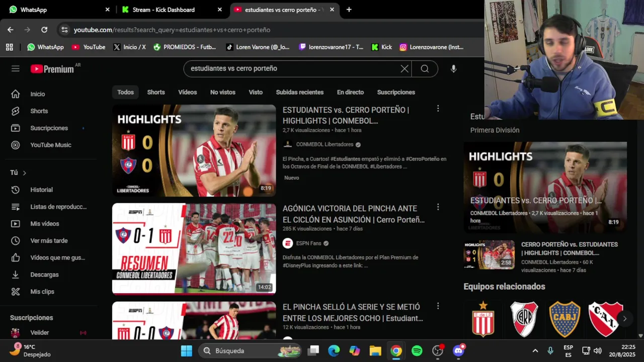Open File Explorer from the taskbar
This screenshot has width=644, height=362.
point(375,351)
